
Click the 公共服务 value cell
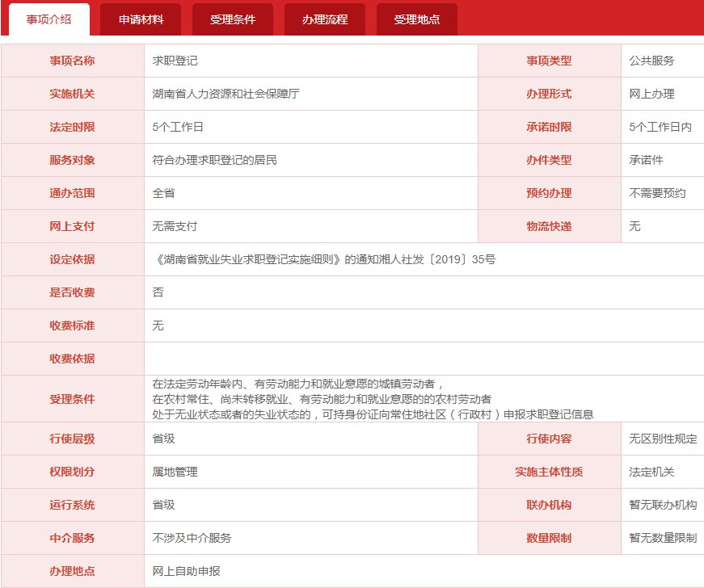(x=651, y=61)
